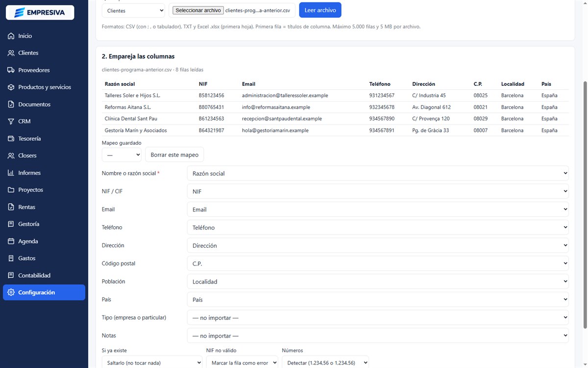This screenshot has width=588, height=368.
Task: Click the Tesorería wallet icon
Action: (x=11, y=138)
